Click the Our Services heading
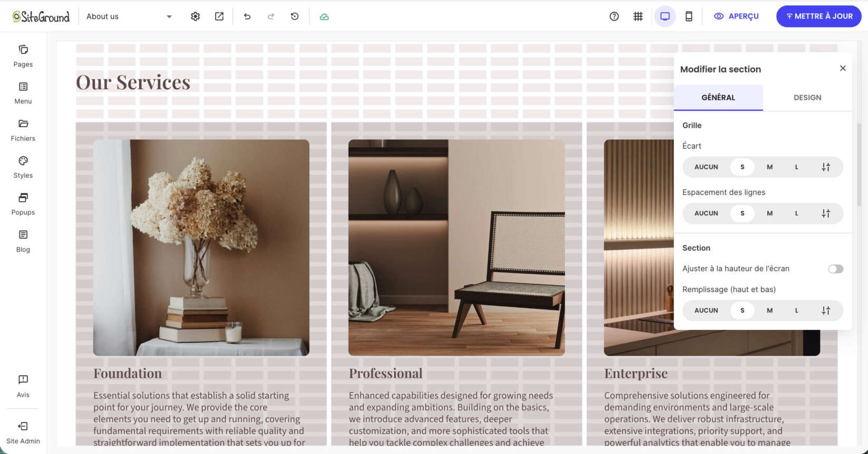This screenshot has height=454, width=868. [x=133, y=82]
